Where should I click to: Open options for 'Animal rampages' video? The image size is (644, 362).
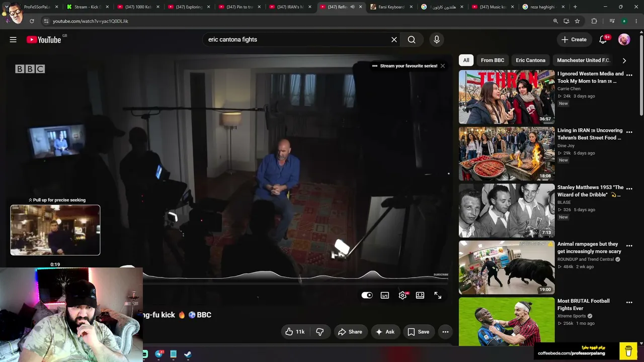(x=629, y=245)
